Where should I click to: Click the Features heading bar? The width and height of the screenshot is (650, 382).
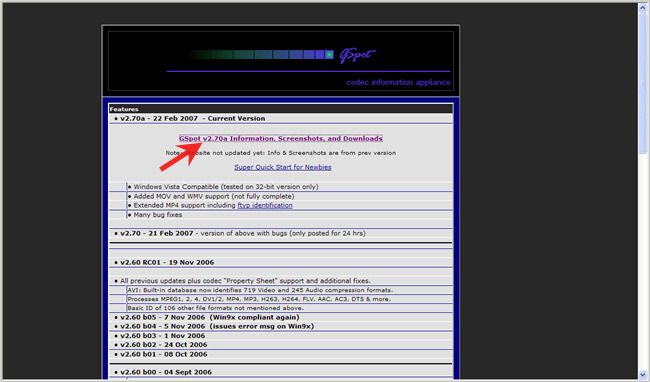point(281,109)
